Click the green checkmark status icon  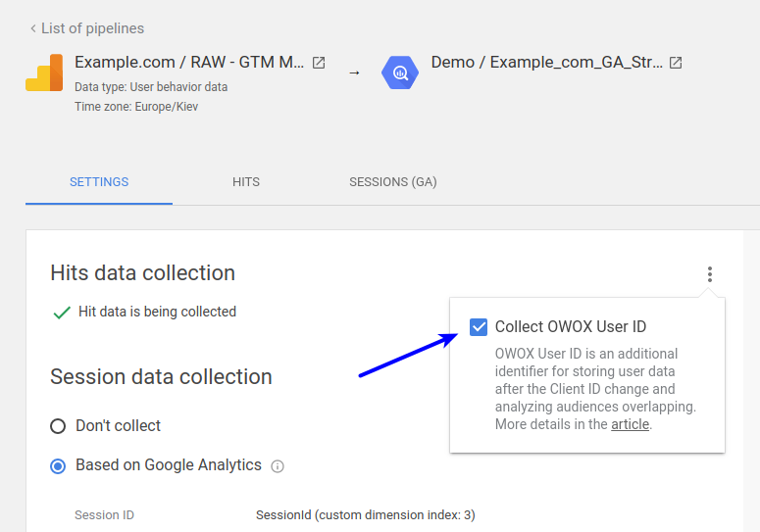tap(62, 313)
